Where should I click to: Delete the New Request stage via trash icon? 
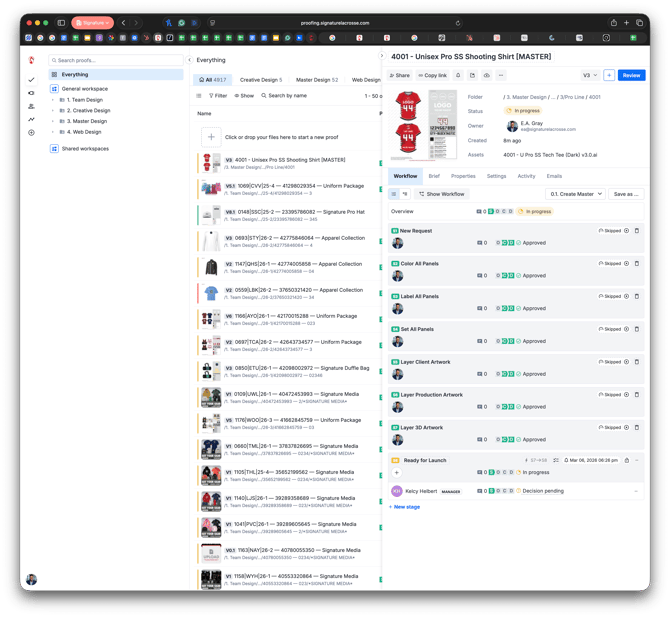pos(637,231)
